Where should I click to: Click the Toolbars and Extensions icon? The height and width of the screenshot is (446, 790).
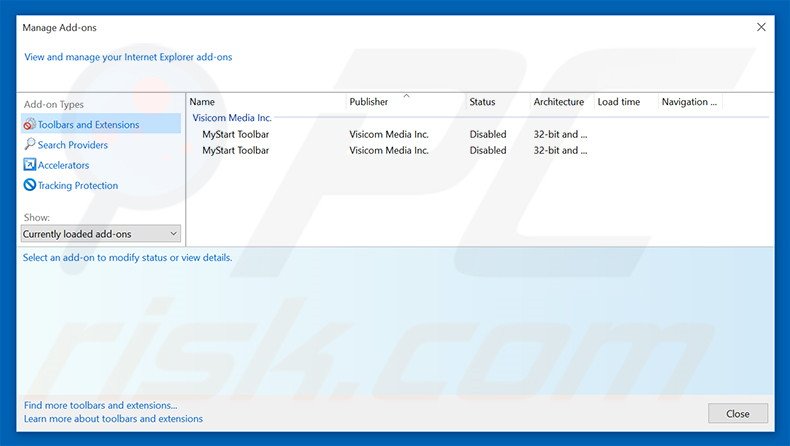(30, 124)
